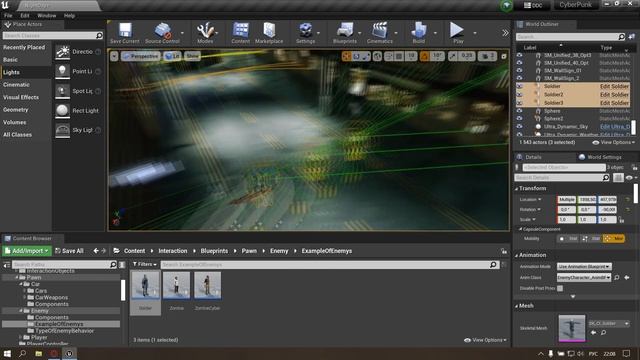The width and height of the screenshot is (640, 360).
Task: Set Mobility to Movable
Action: 614,238
